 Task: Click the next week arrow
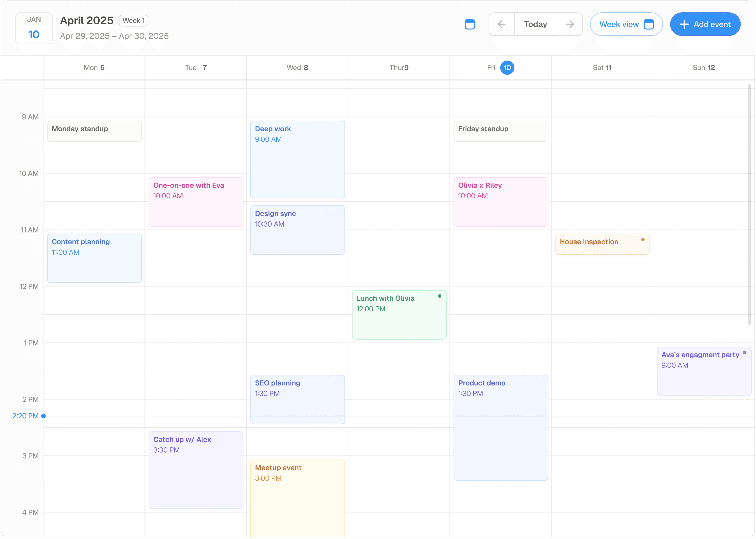tap(570, 24)
